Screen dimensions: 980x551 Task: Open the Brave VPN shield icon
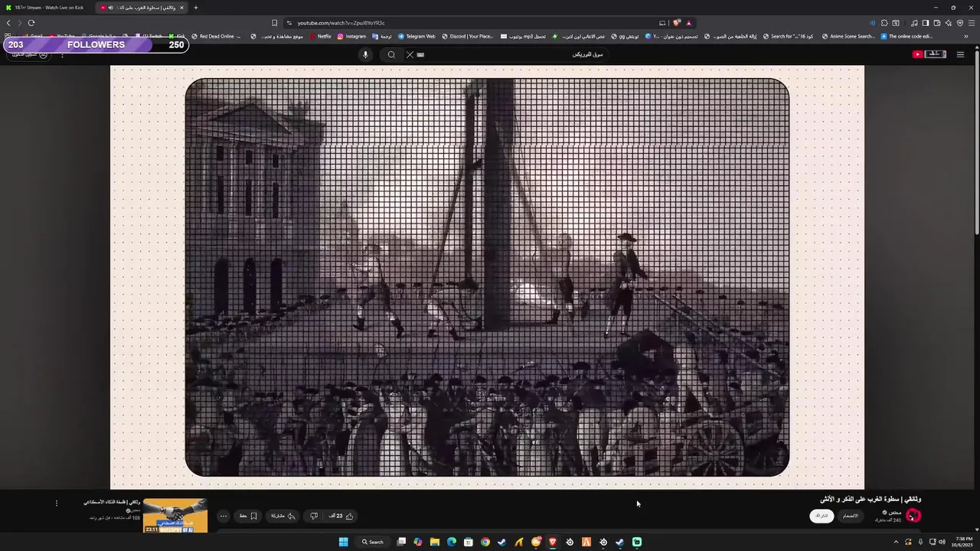point(959,23)
